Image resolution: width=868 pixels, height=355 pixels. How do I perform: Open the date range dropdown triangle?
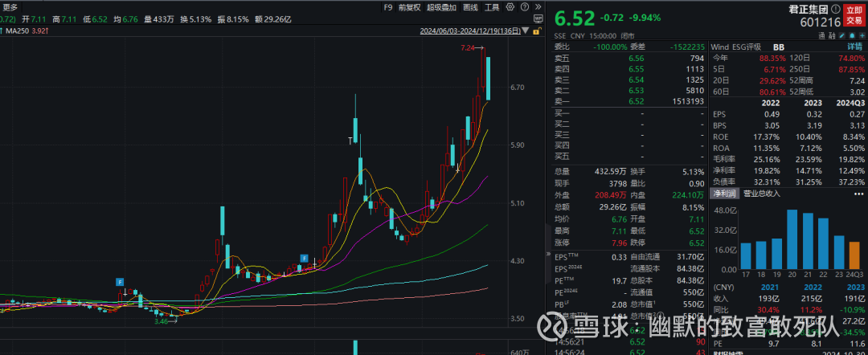[526, 31]
